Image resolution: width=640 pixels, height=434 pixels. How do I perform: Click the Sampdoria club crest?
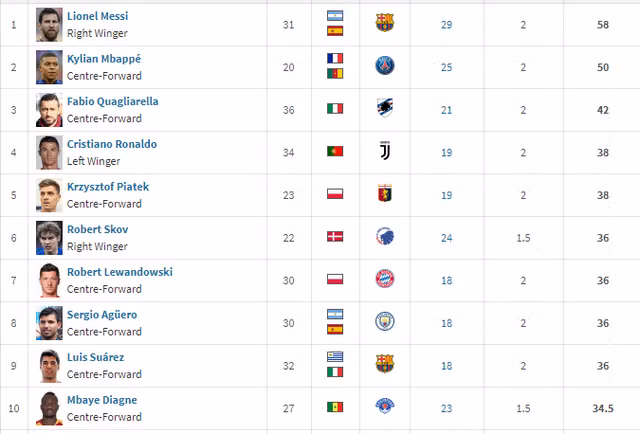pyautogui.click(x=385, y=109)
